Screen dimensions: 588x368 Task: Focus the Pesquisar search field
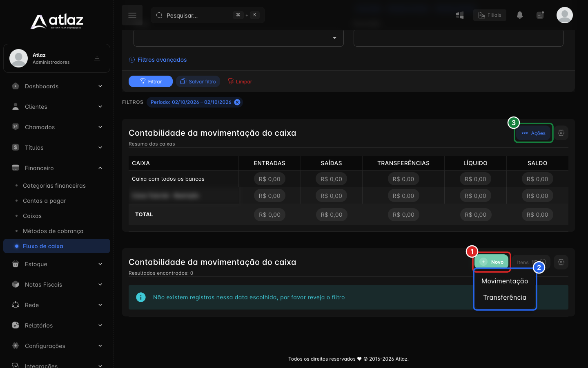[x=208, y=15]
